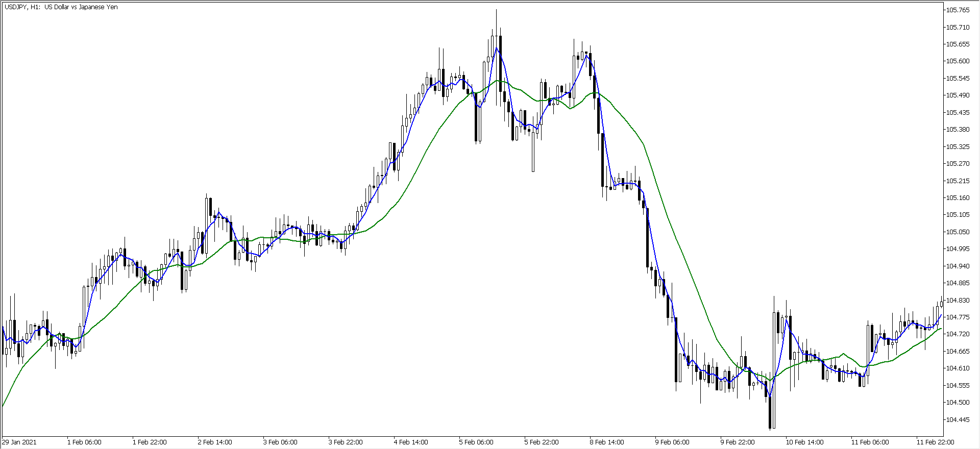This screenshot has width=980, height=449.
Task: Click the 105.105 price label
Action: 958,215
